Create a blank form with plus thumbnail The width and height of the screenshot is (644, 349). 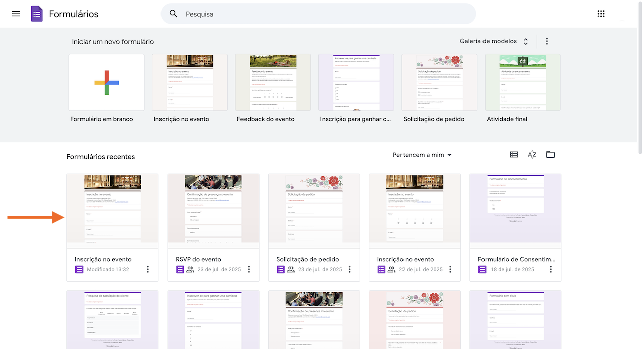107,83
